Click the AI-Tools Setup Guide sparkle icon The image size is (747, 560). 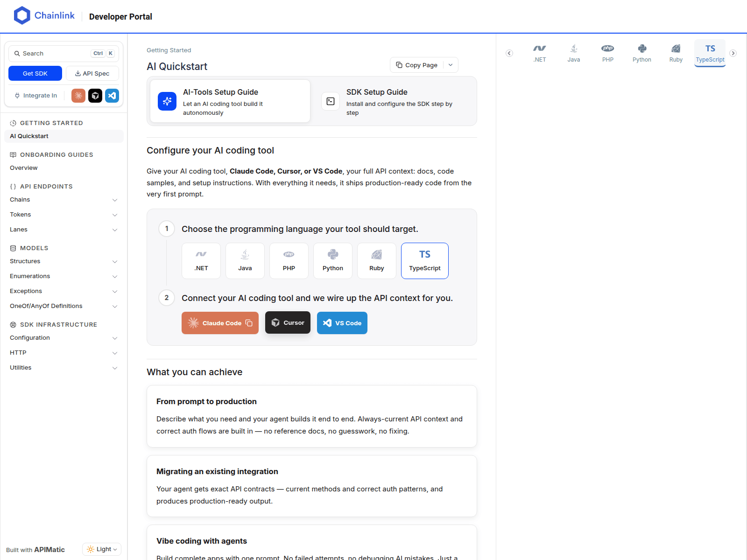[x=167, y=101]
